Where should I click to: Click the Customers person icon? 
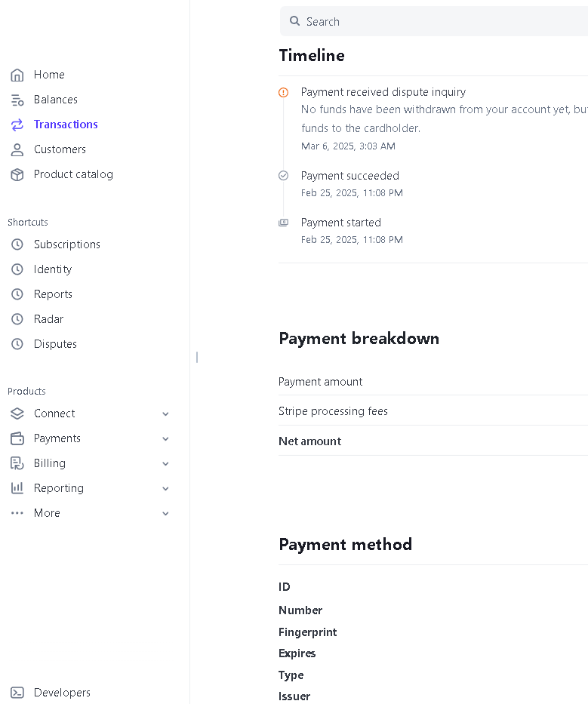pyautogui.click(x=17, y=149)
